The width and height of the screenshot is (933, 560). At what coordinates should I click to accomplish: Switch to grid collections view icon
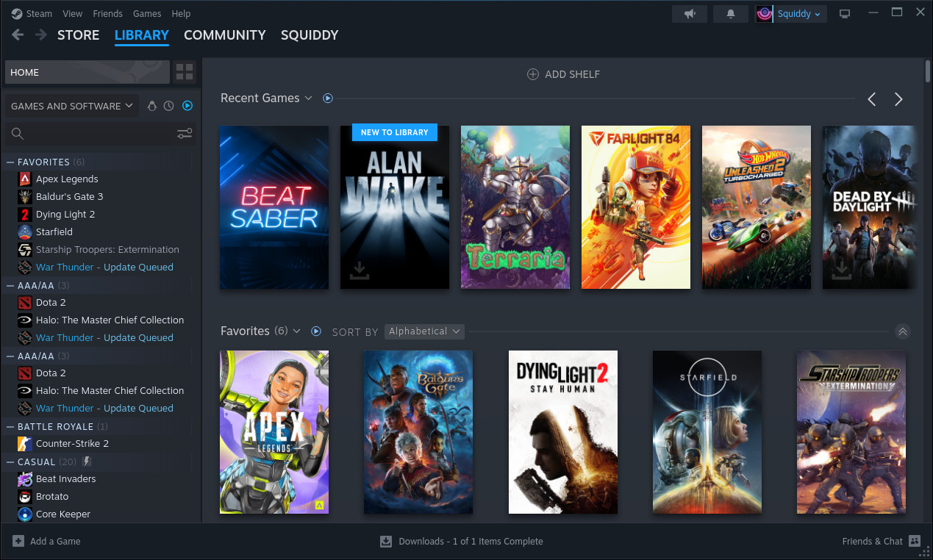pos(185,72)
